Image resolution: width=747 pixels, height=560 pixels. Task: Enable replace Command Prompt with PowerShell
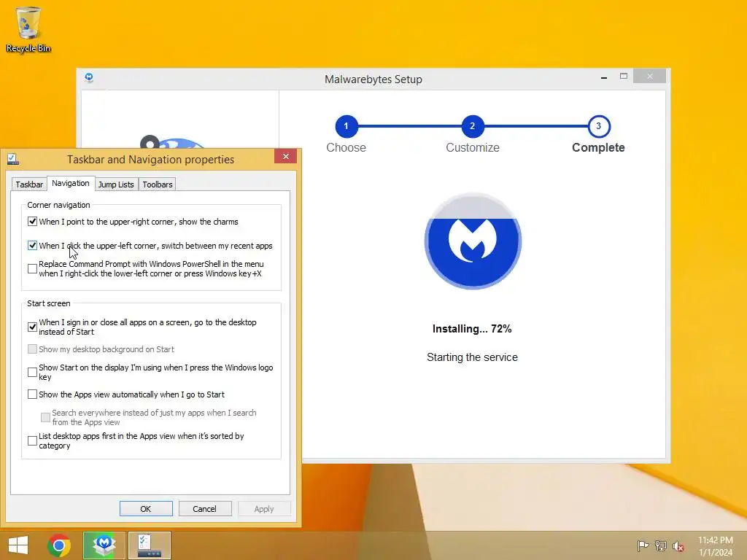click(32, 268)
